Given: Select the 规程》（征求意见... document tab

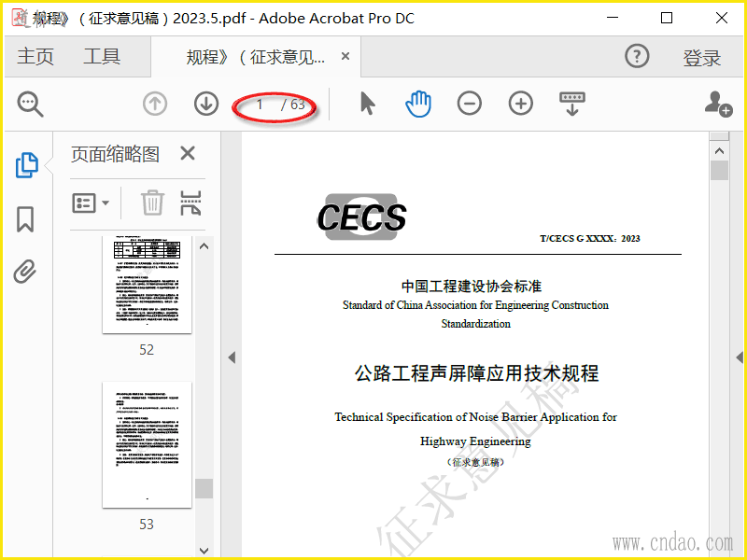Looking at the screenshot, I should (x=255, y=57).
